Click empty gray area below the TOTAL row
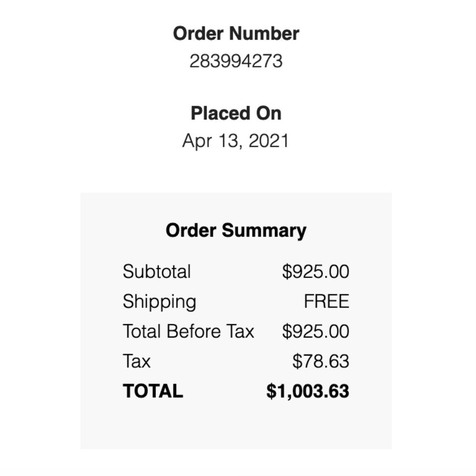The height and width of the screenshot is (476, 476). click(236, 426)
